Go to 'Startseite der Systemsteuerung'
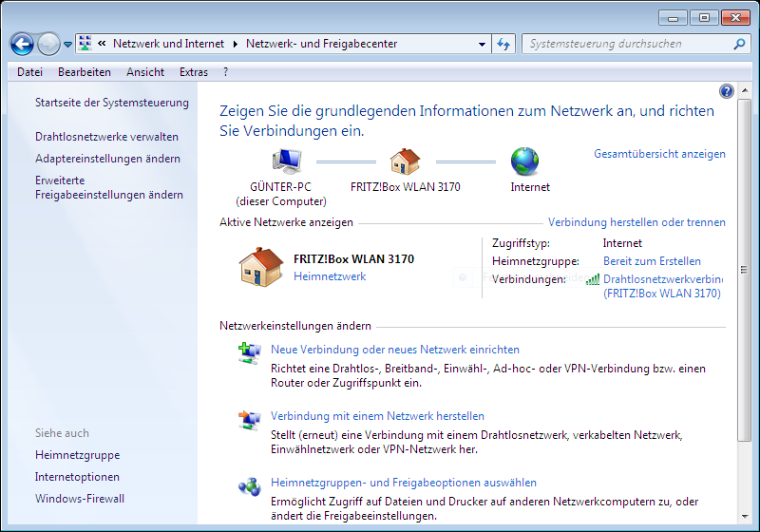This screenshot has height=532, width=760. click(112, 103)
